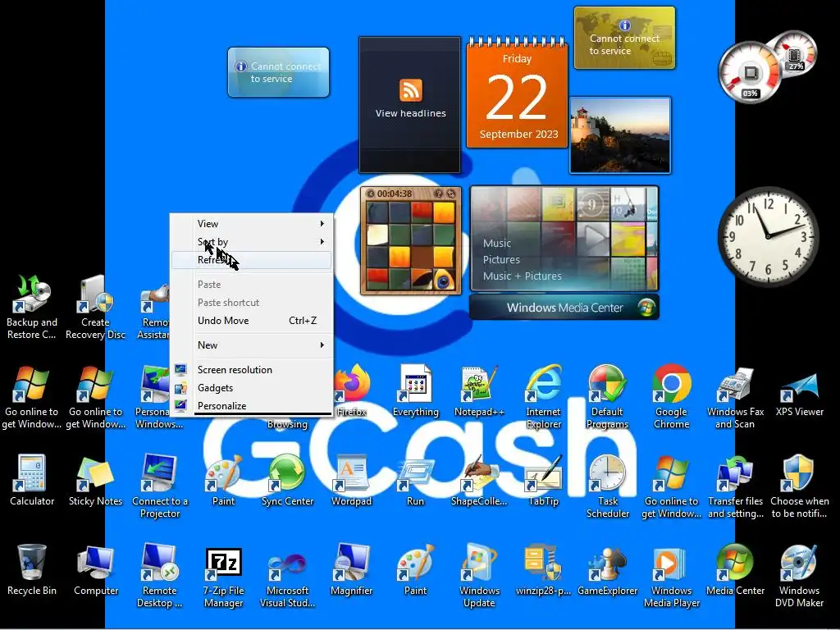
Task: Click the analog clock gadget
Action: click(x=768, y=236)
